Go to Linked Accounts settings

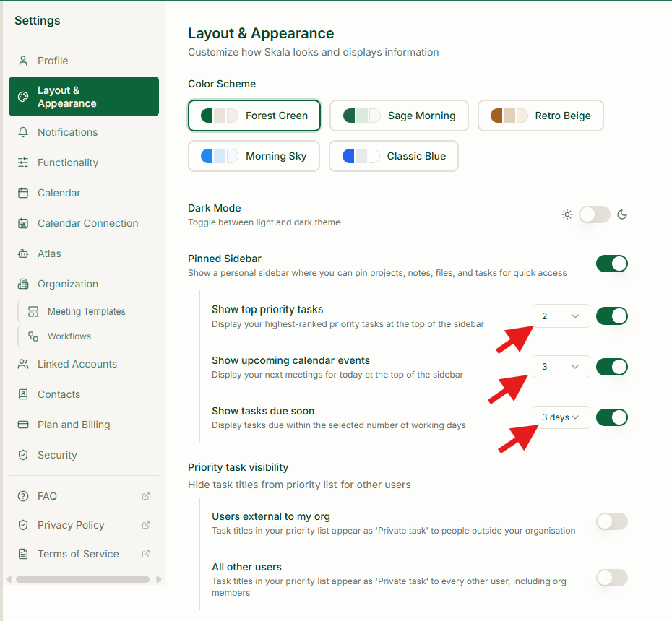coord(84,364)
